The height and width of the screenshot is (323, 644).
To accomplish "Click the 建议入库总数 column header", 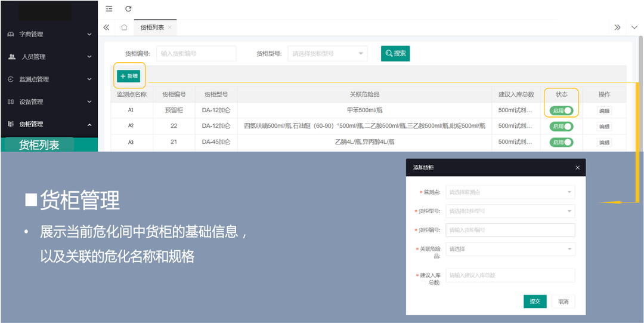I will [x=516, y=94].
